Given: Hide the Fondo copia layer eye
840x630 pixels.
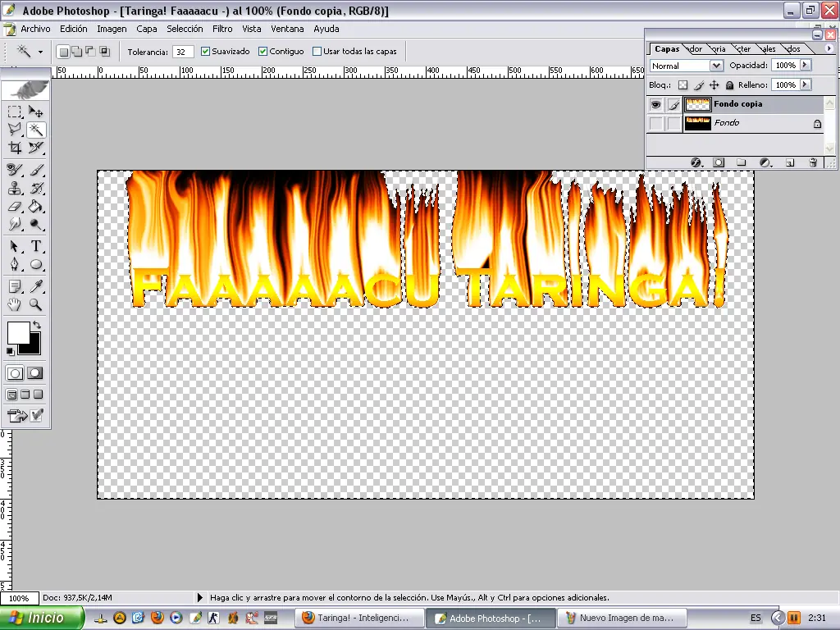Looking at the screenshot, I should pos(655,104).
